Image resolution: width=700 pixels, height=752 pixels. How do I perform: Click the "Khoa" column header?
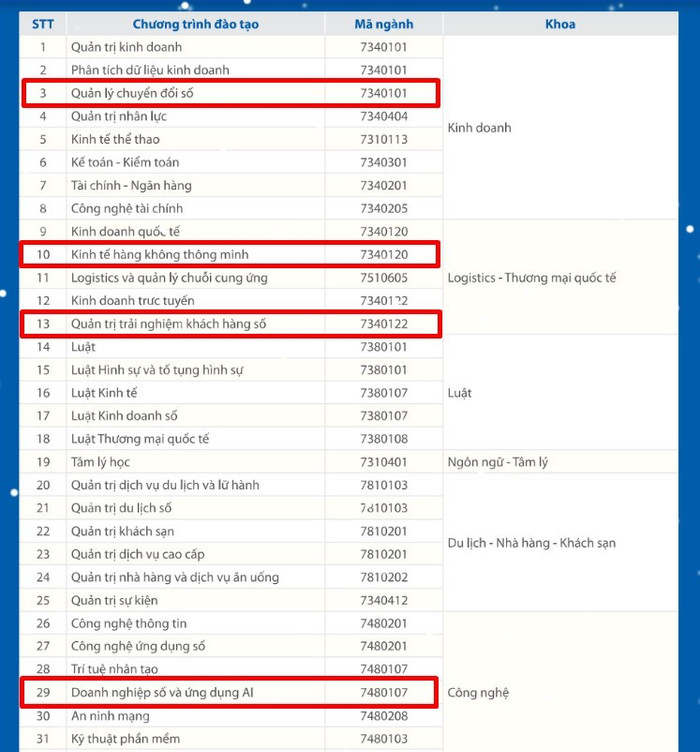point(560,24)
